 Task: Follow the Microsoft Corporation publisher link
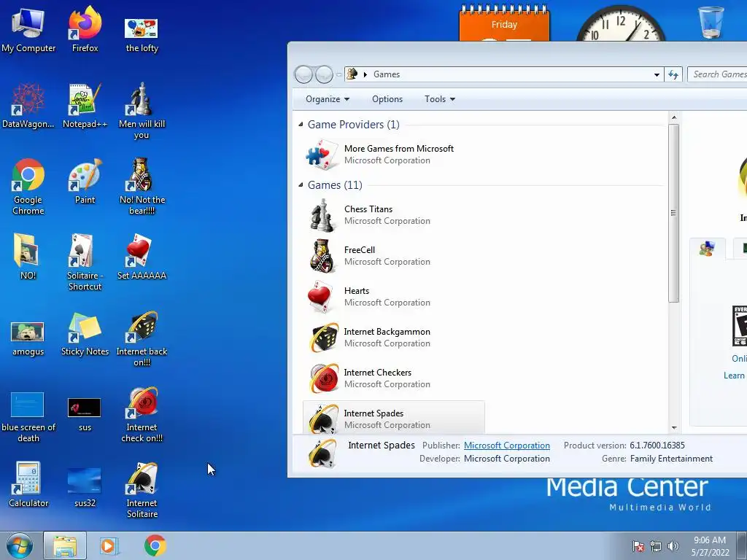pos(507,446)
